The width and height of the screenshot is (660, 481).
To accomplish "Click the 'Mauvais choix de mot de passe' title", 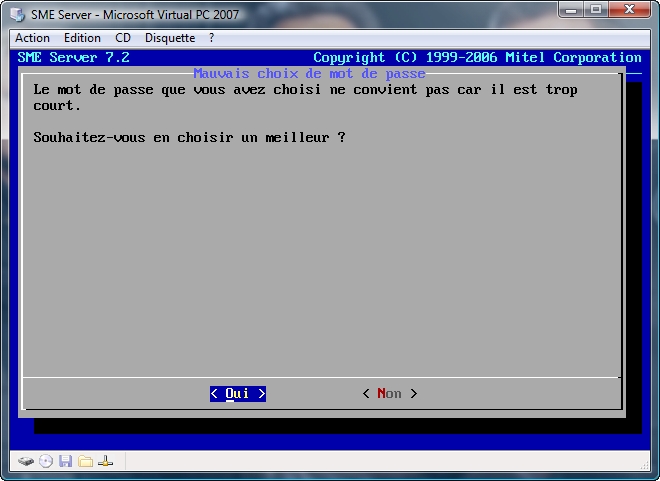I will 309,74.
